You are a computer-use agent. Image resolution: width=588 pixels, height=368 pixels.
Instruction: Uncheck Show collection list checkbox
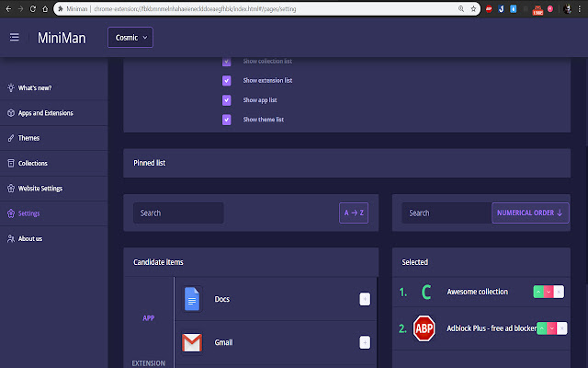point(227,62)
